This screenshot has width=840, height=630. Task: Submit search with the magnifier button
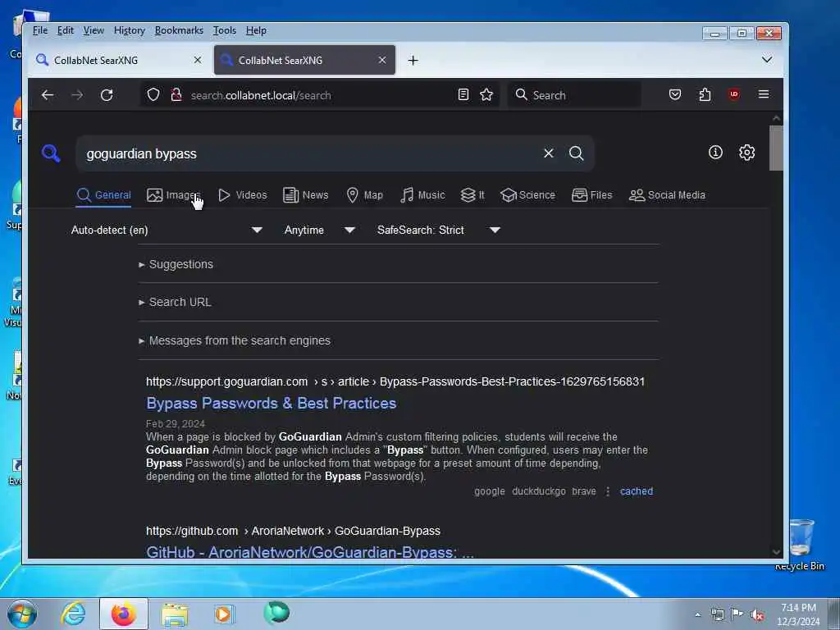577,153
